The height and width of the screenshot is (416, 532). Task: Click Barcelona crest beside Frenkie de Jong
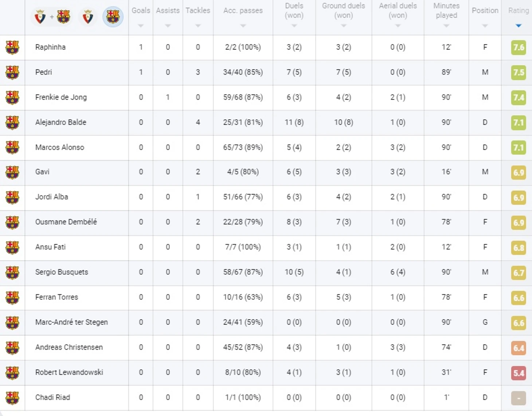point(12,97)
